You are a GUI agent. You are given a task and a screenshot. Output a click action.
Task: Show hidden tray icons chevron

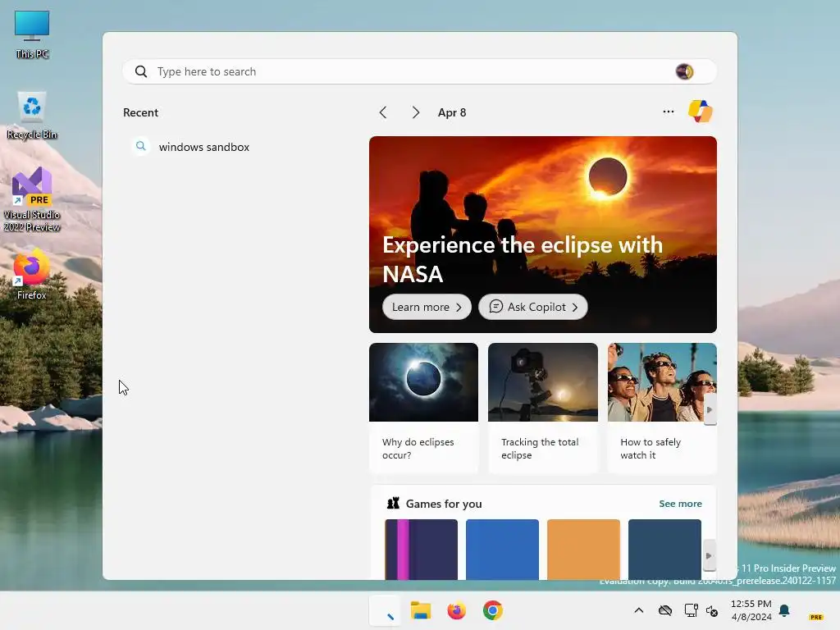pos(638,610)
